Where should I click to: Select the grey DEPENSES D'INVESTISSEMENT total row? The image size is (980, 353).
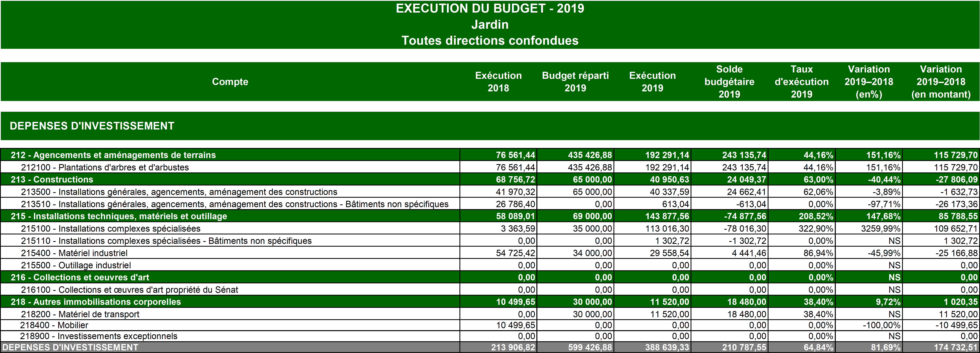[70, 347]
